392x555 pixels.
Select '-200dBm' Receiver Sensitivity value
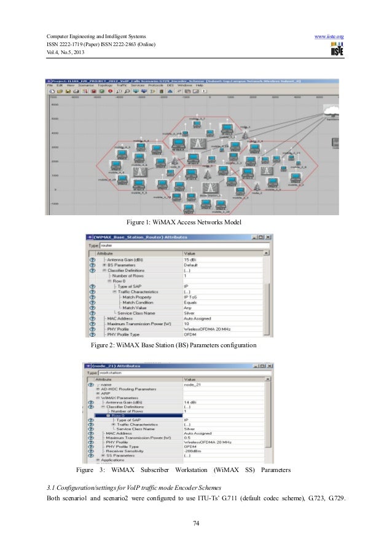point(192,451)
